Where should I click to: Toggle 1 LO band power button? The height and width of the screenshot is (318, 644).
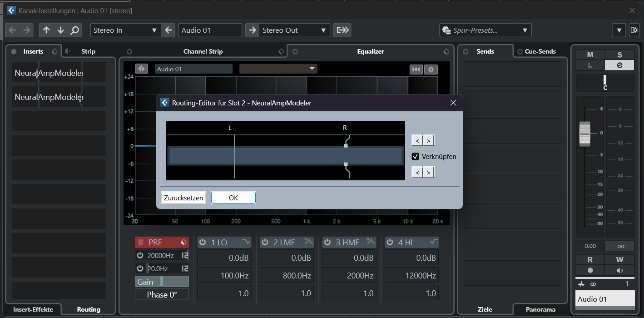pos(203,243)
